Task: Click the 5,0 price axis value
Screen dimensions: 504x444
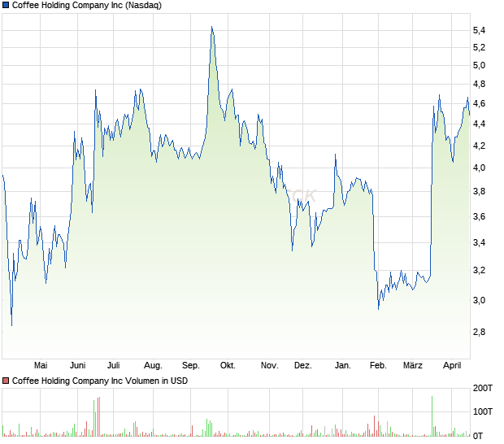Action: [x=479, y=66]
